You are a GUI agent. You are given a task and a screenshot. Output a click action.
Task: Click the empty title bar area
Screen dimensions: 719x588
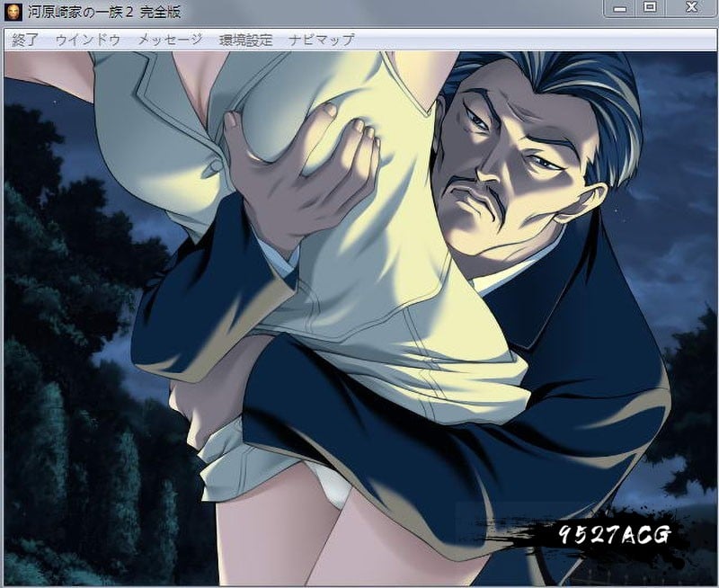click(404, 11)
